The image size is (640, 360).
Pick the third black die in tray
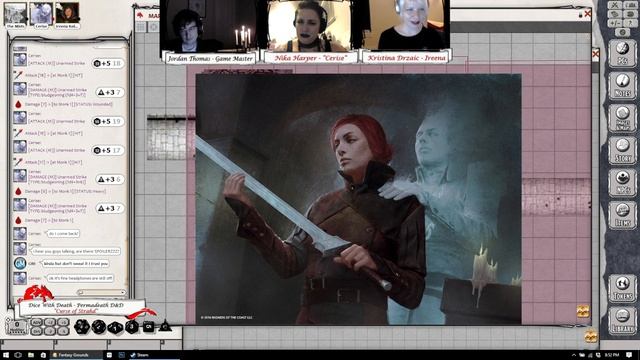point(115,327)
